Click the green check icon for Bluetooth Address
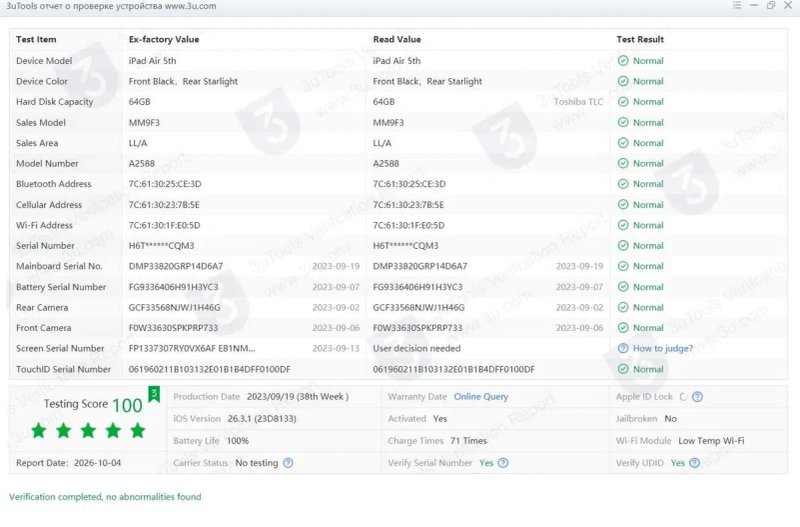800x527 pixels. coord(623,184)
